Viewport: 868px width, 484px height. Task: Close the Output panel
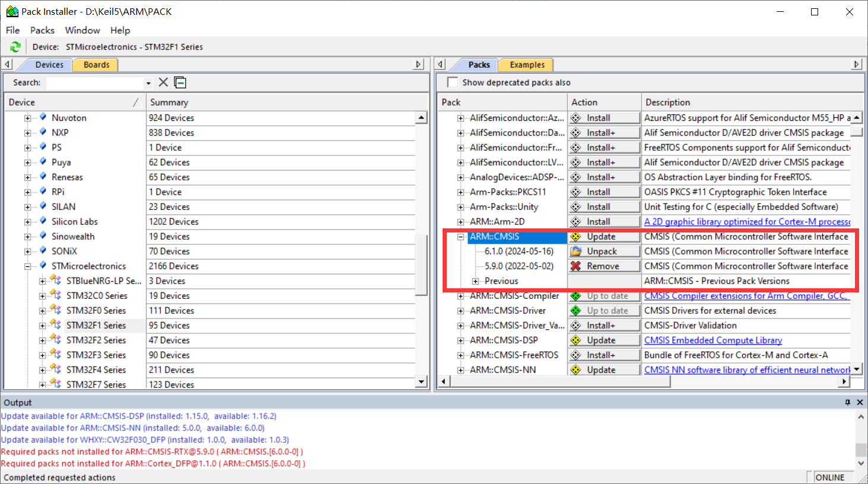pos(860,402)
